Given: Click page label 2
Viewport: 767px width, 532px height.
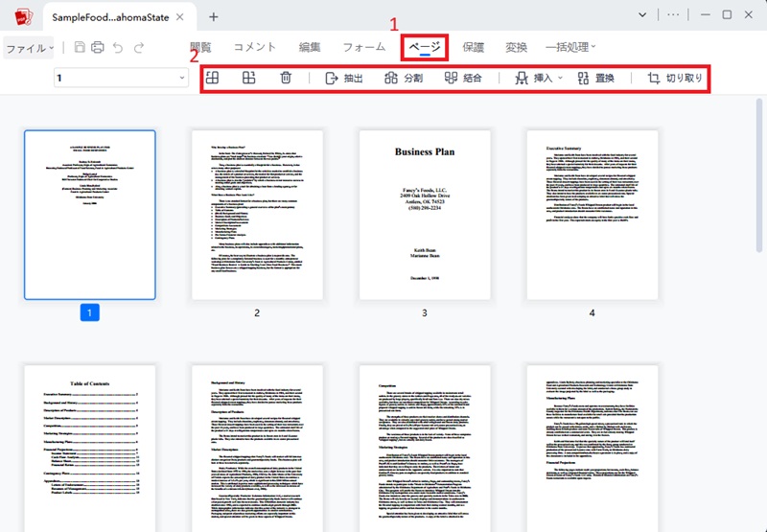Looking at the screenshot, I should pyautogui.click(x=257, y=312).
